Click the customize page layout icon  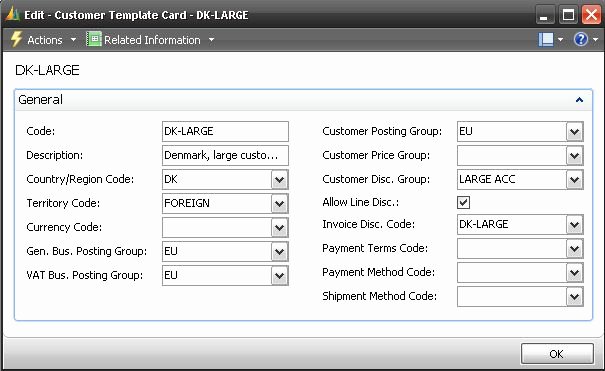click(546, 39)
